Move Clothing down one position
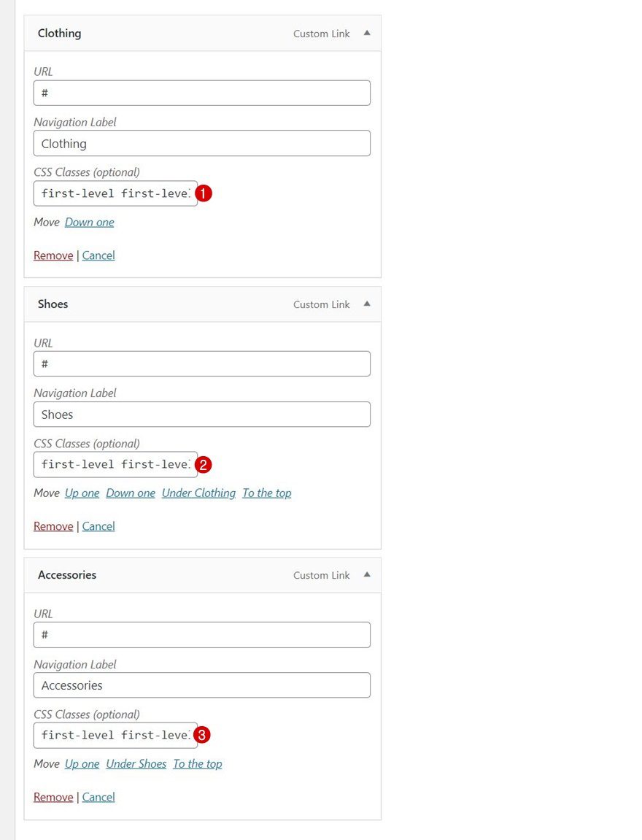 [x=89, y=222]
